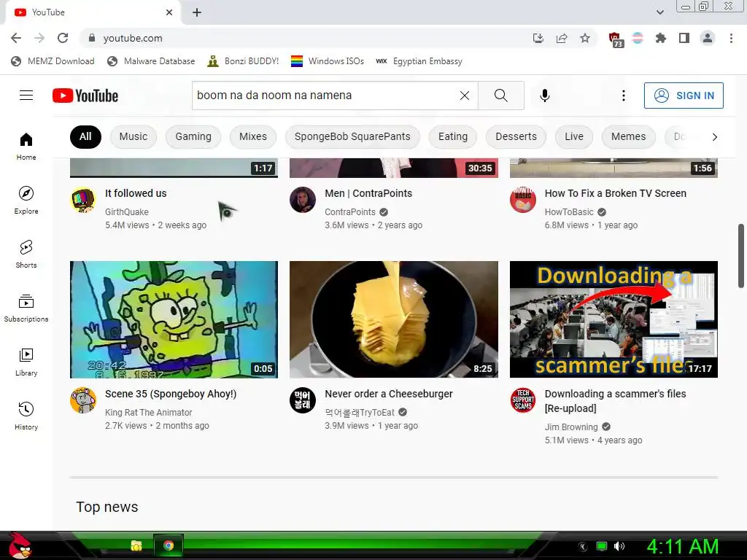Open the Extensions puzzle piece menu
The height and width of the screenshot is (560, 747).
661,38
